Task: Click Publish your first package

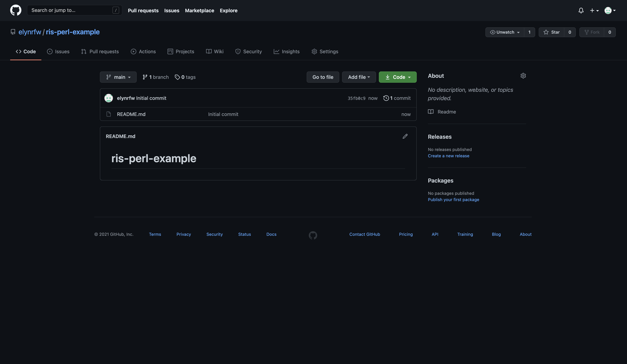Action: (454, 200)
